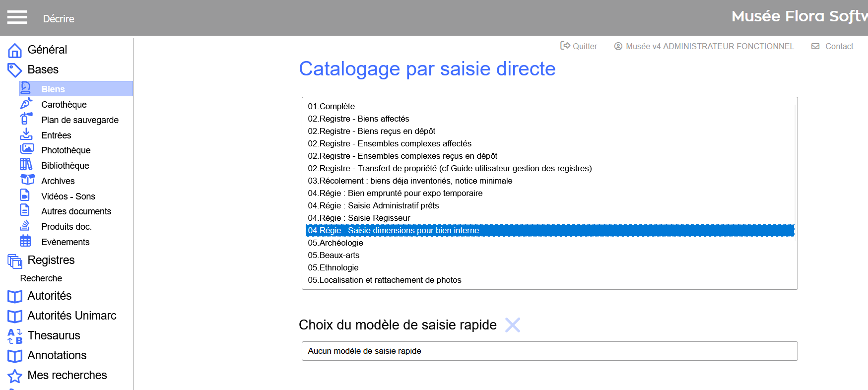Viewport: 868px width, 390px height.
Task: Click the Carothèque icon
Action: click(26, 104)
